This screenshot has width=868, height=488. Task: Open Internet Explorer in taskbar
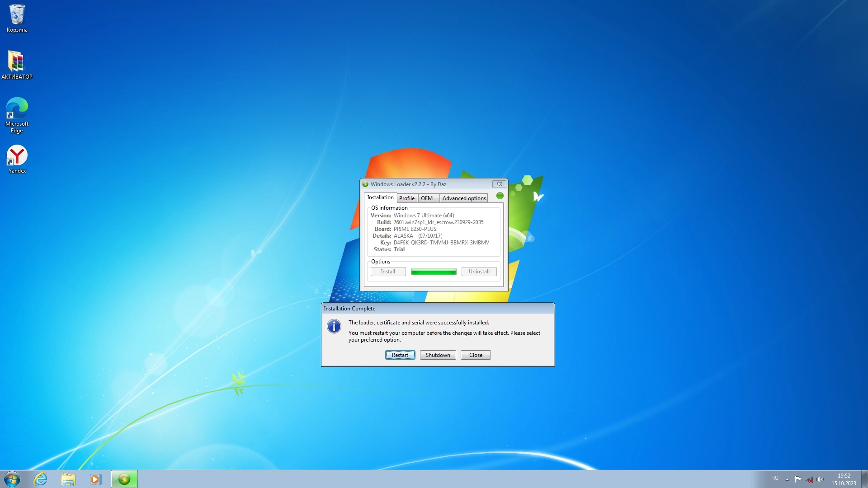tap(41, 479)
